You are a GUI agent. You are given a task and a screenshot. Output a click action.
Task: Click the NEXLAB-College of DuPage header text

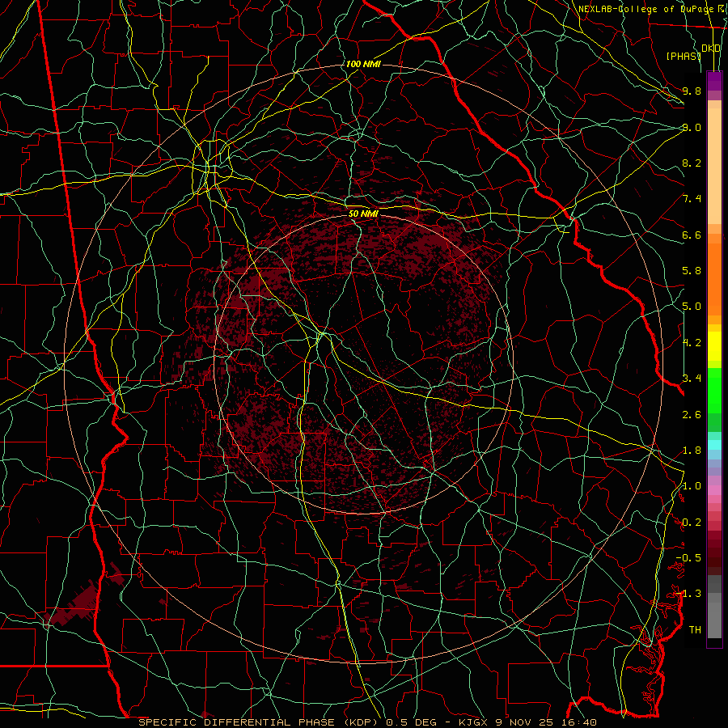pos(648,9)
